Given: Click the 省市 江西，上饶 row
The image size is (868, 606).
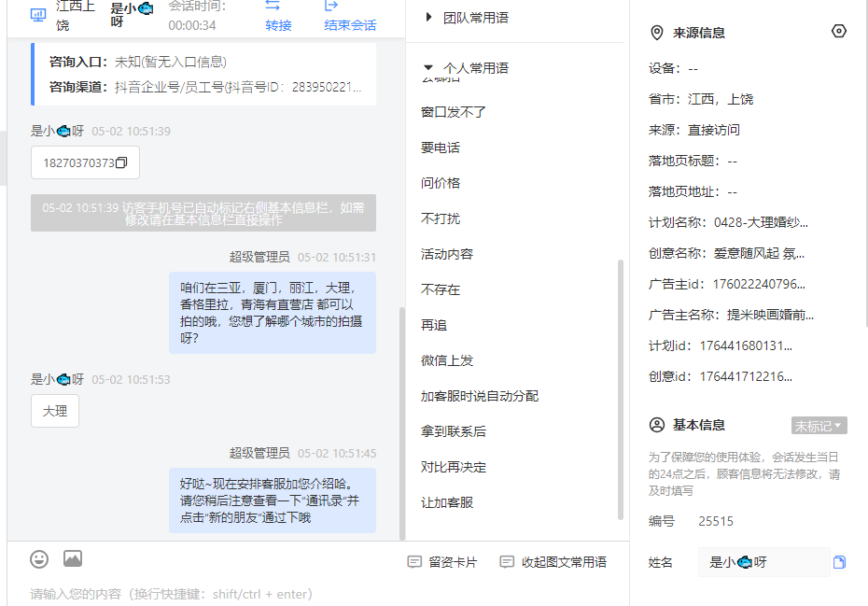Looking at the screenshot, I should point(701,99).
